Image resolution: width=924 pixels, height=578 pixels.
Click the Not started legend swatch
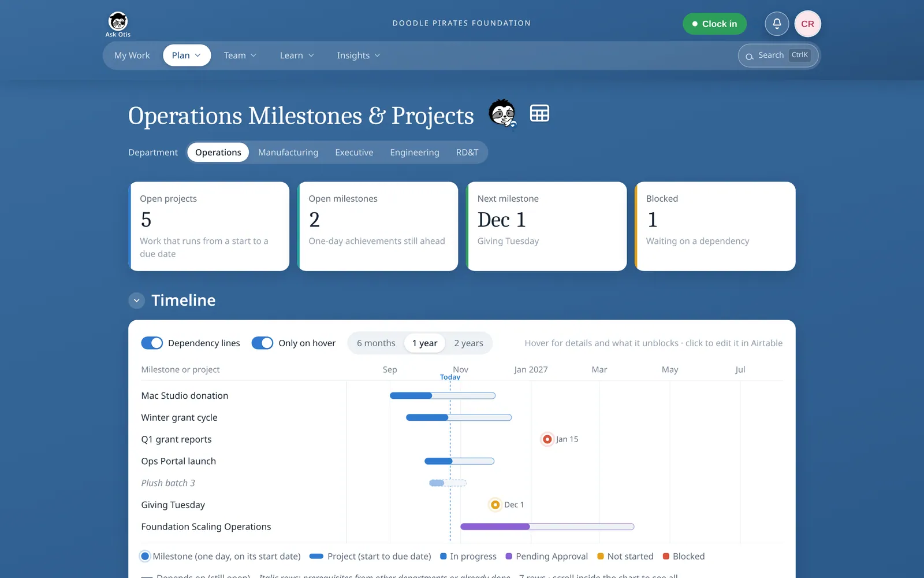[601, 556]
